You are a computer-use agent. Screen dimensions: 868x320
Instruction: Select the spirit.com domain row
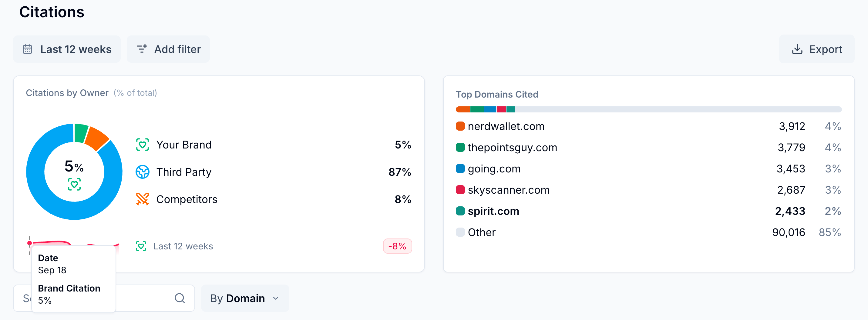[493, 211]
